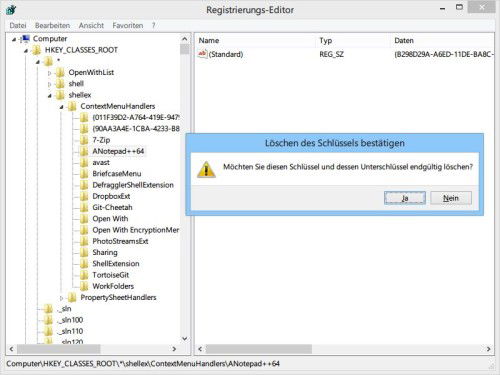Click the shellex folder icon
Screen dimensions: 500x375
point(60,95)
